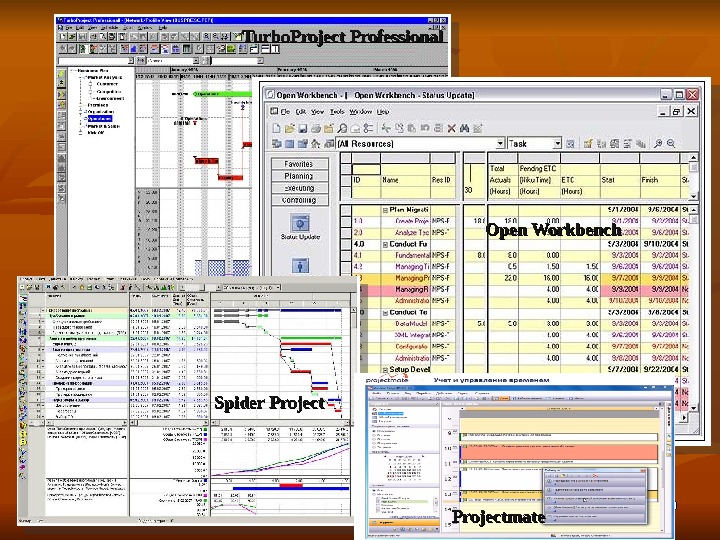Image resolution: width=720 pixels, height=540 pixels.
Task: Collapse the Plan Migrati task group
Action: click(385, 210)
